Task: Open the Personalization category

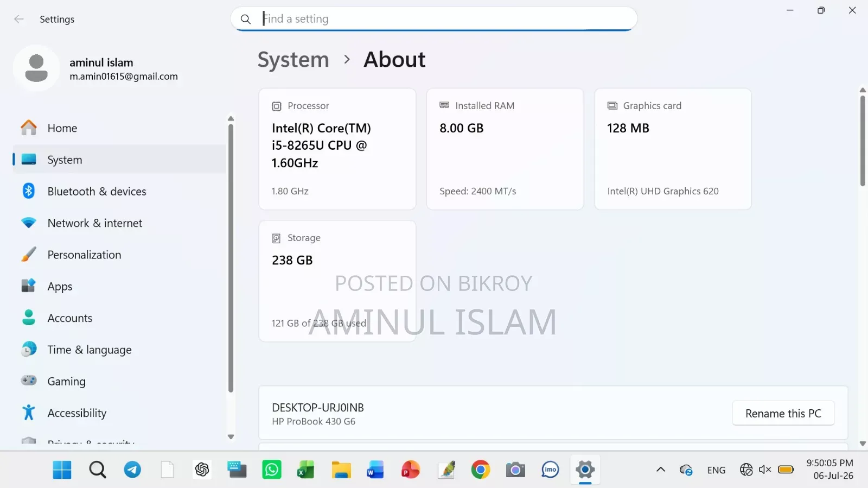Action: click(119, 255)
